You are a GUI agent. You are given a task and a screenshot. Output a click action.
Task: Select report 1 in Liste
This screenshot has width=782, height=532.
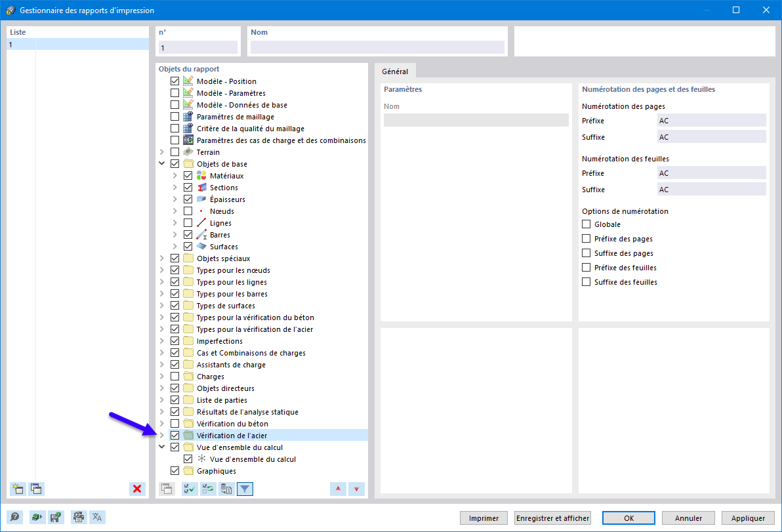tap(78, 45)
